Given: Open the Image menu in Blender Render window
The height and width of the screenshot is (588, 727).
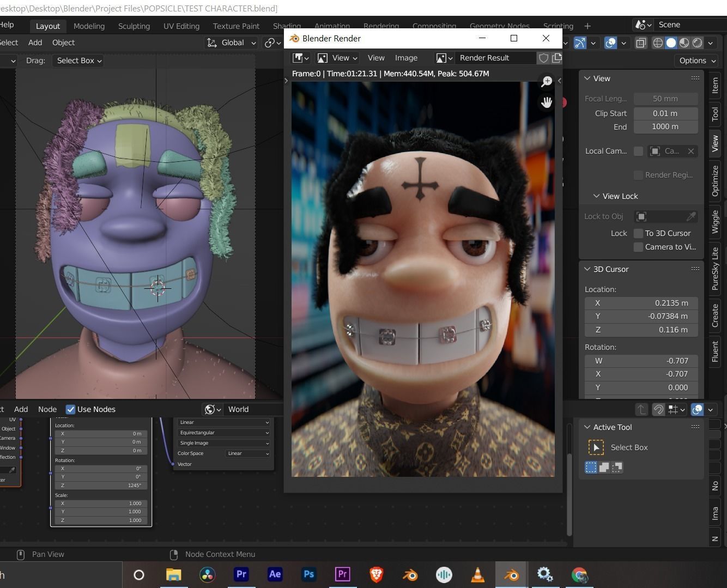Looking at the screenshot, I should click(x=406, y=58).
